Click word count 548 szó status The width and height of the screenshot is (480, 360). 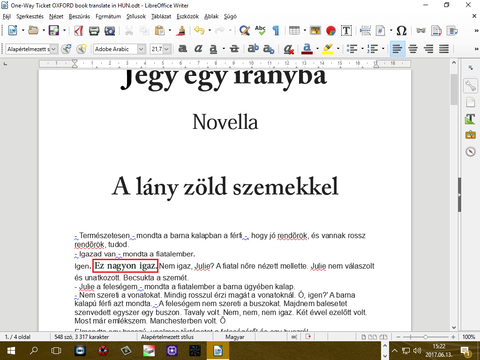click(82, 337)
